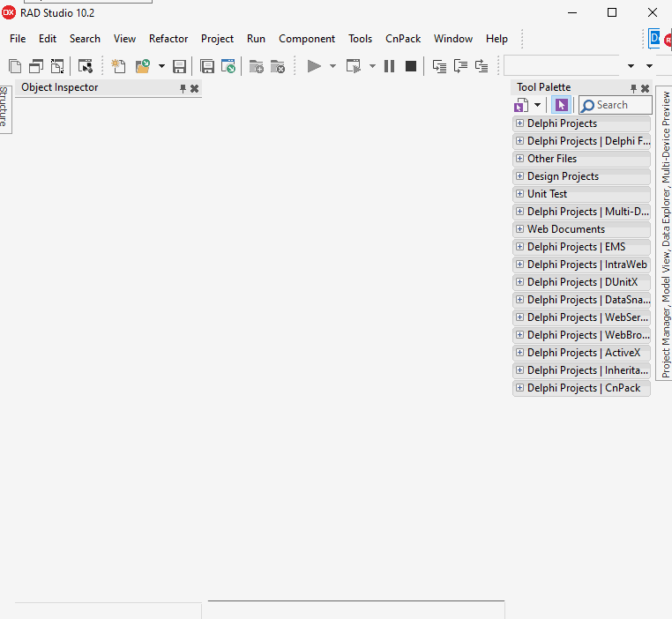Open the Refactor menu
The height and width of the screenshot is (619, 672).
(168, 39)
